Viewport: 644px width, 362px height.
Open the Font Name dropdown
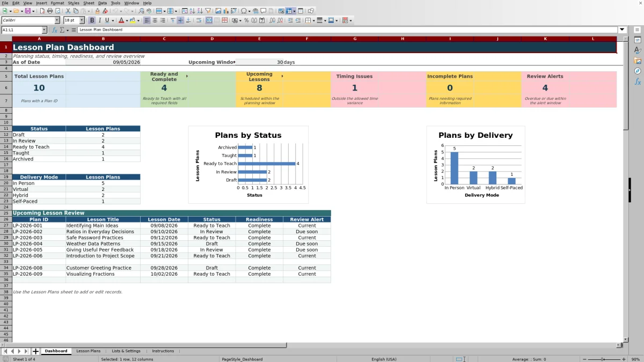pyautogui.click(x=57, y=20)
